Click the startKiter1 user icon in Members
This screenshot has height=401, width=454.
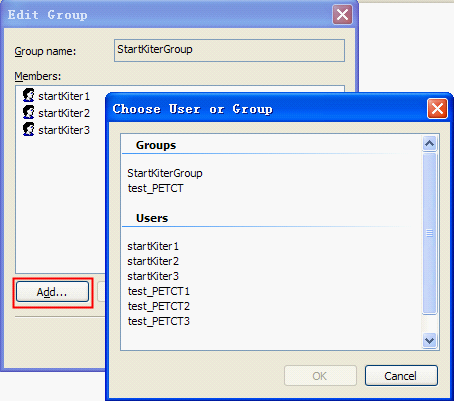(29, 95)
